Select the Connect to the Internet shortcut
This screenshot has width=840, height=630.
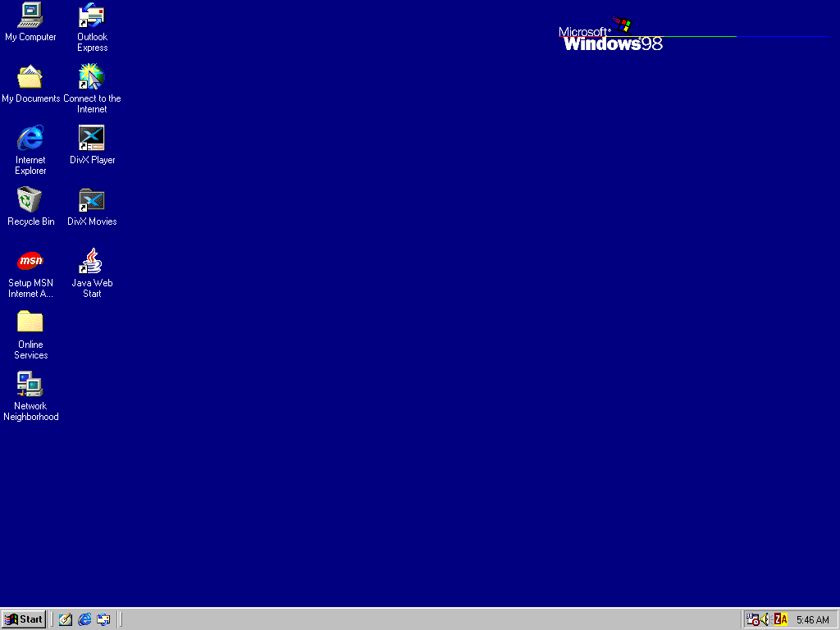[x=92, y=76]
